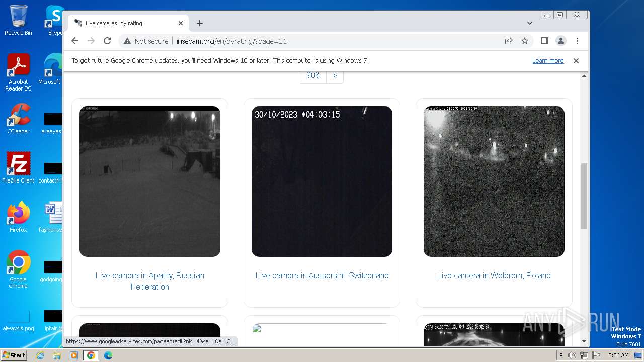
Task: Select the Live cameras: by rating tab
Action: point(128,23)
